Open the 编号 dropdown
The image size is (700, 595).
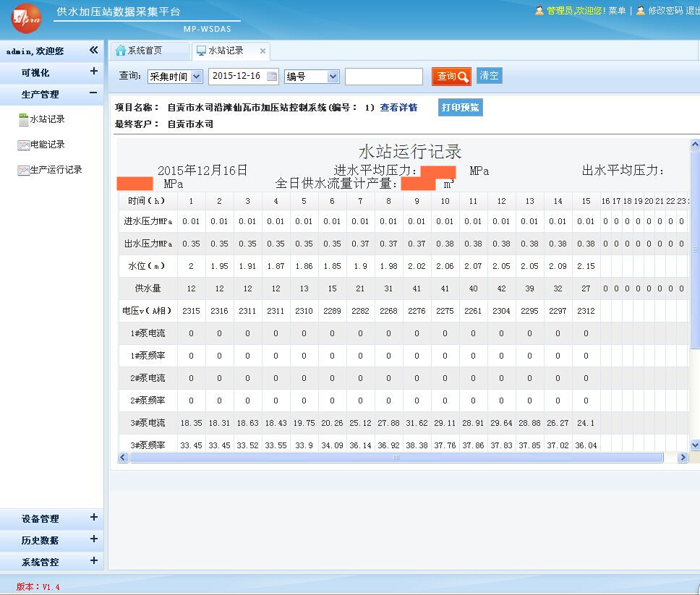coord(312,77)
